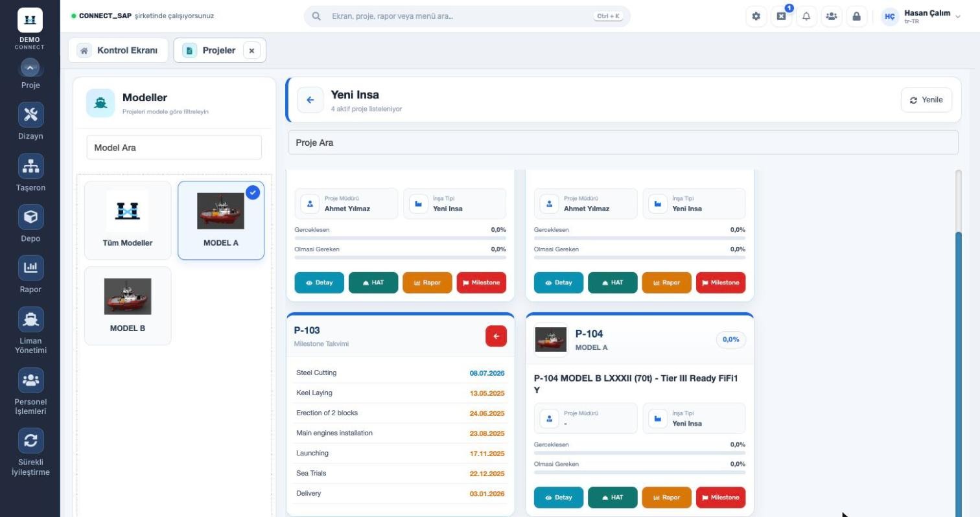The width and height of the screenshot is (980, 517).
Task: Open the Rapor sidebar module
Action: (30, 275)
